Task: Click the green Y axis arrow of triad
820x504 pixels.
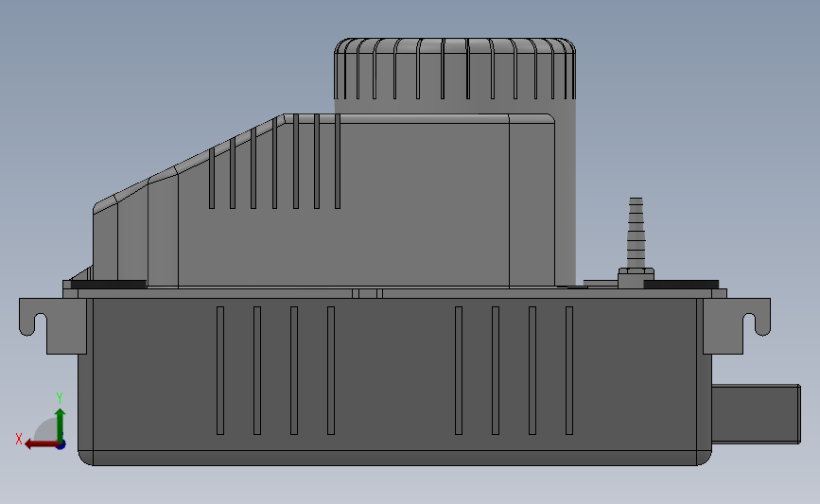Action: click(x=61, y=425)
